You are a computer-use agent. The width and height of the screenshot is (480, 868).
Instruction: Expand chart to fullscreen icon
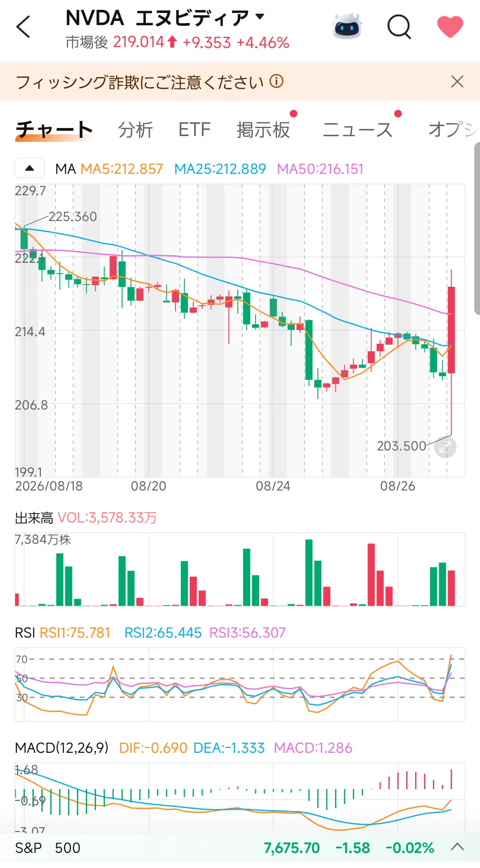445,447
